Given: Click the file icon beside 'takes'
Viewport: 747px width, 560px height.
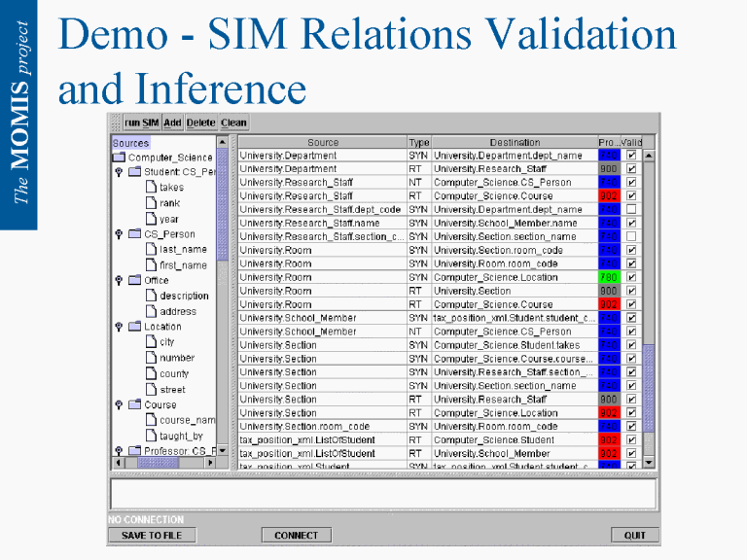Looking at the screenshot, I should 151,188.
